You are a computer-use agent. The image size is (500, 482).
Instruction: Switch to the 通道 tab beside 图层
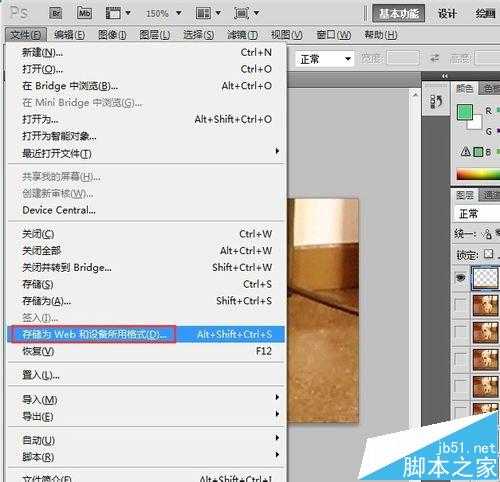click(489, 195)
